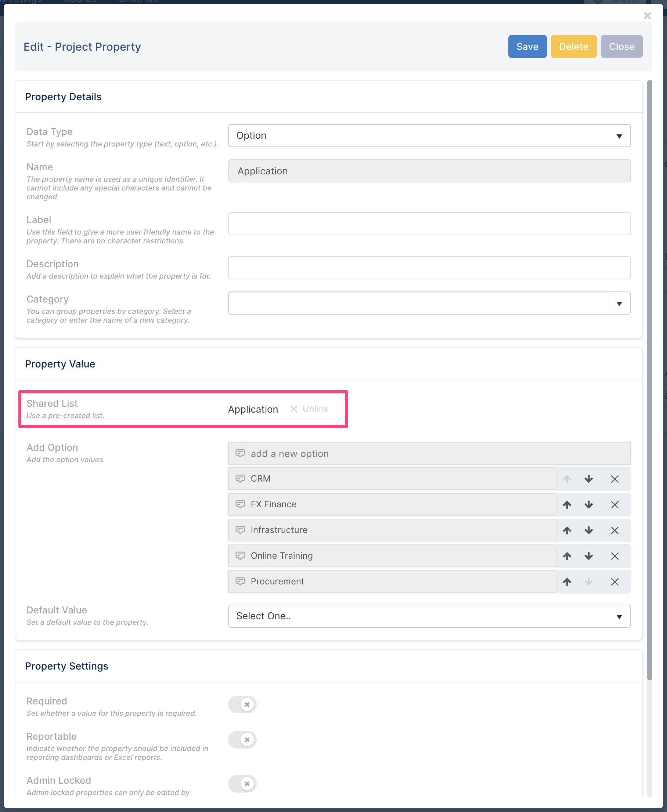Image resolution: width=667 pixels, height=812 pixels.
Task: Select the Procurement option text
Action: (277, 581)
